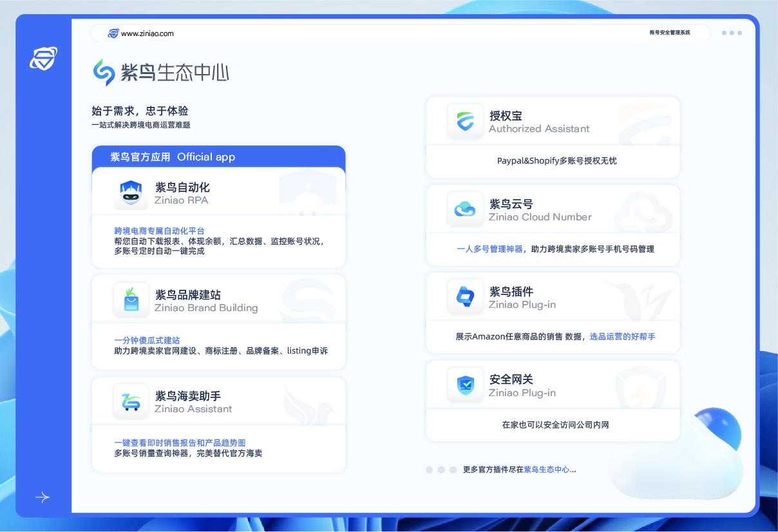The image size is (778, 532).
Task: Click the gray pagination dots near bottom
Action: click(441, 470)
